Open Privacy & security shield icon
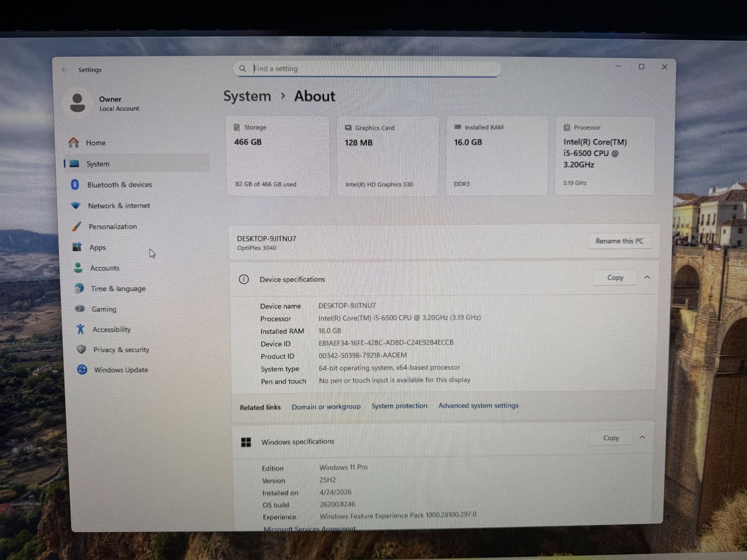Screen dimensions: 747x560 81,349
